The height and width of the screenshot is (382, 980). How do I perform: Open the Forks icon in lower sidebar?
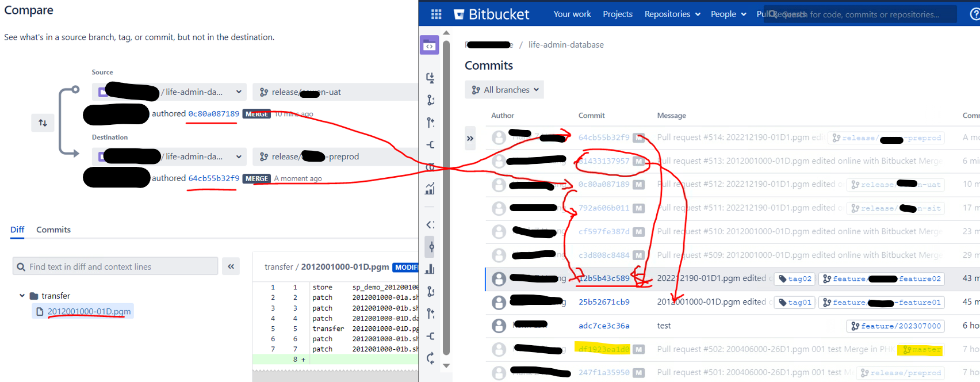pos(430,336)
